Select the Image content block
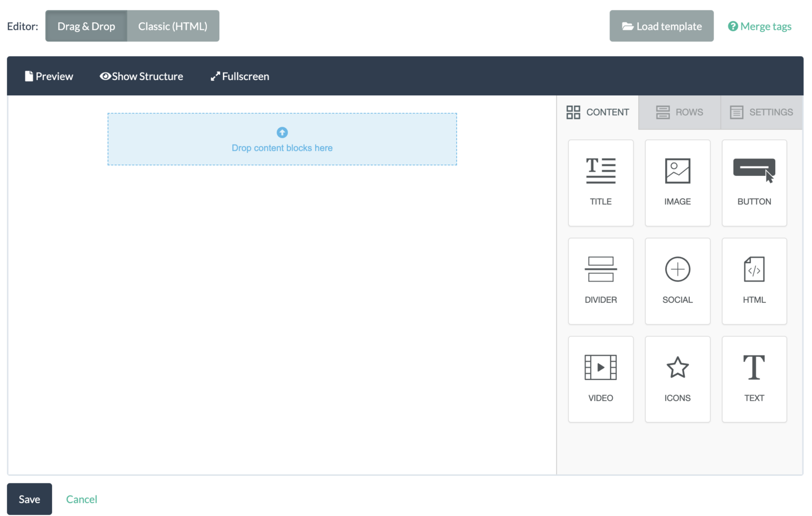Viewport: 812px width, 516px height. pos(677,183)
